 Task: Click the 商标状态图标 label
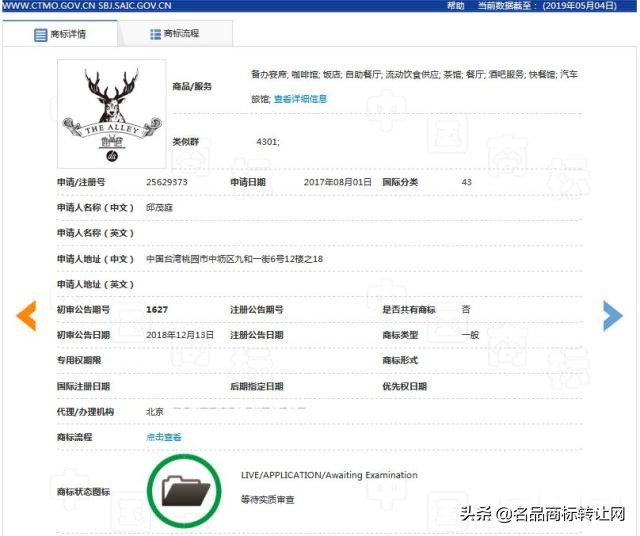tap(83, 492)
